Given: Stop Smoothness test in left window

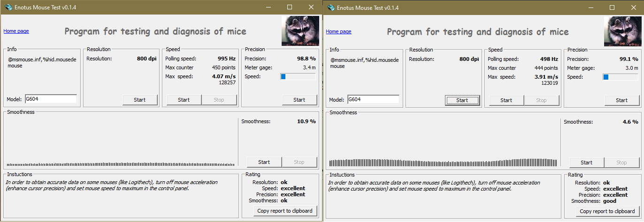Looking at the screenshot, I should pos(299,162).
